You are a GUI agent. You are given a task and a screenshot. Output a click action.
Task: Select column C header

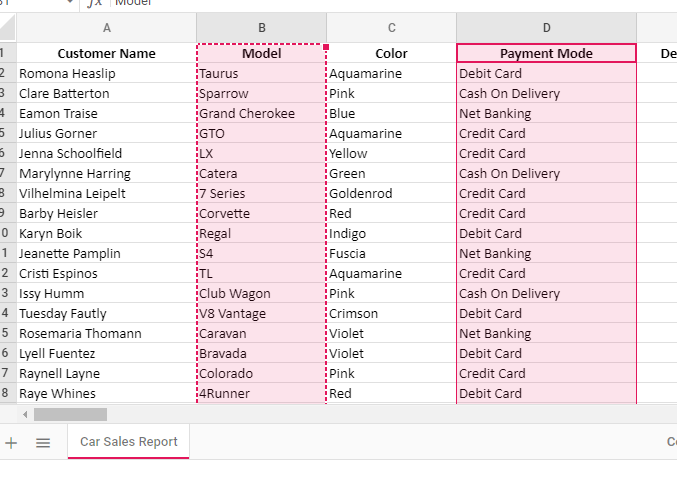(x=391, y=28)
